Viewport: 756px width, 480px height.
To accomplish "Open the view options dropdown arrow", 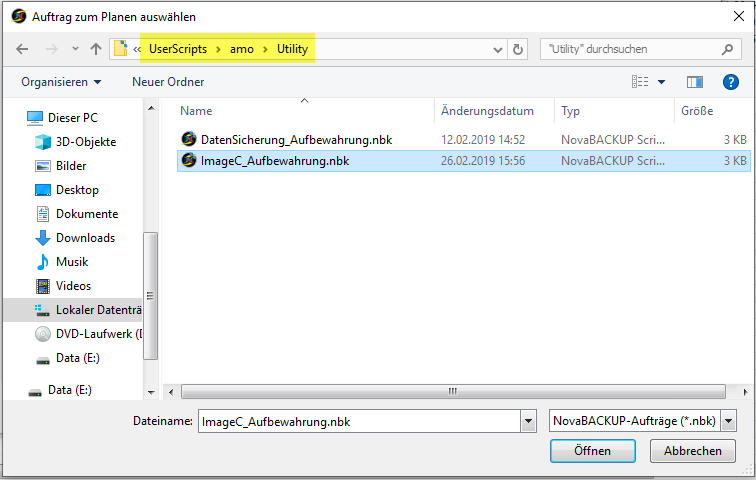I will click(662, 82).
